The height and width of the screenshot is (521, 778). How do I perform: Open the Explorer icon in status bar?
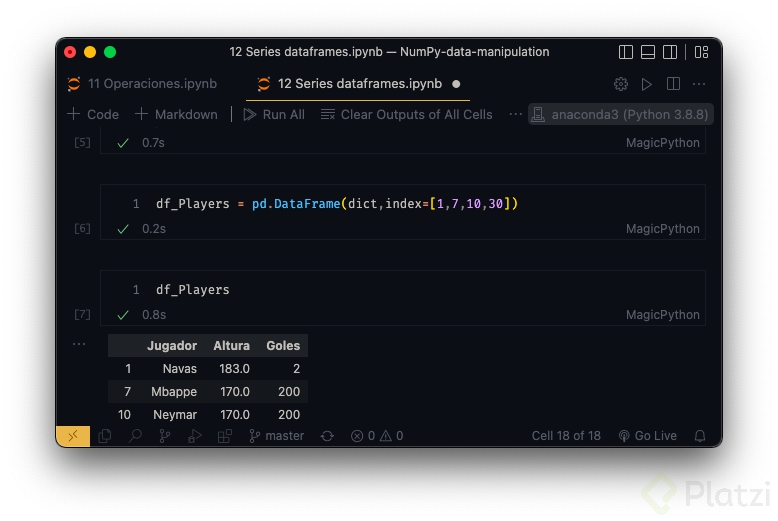(x=105, y=436)
